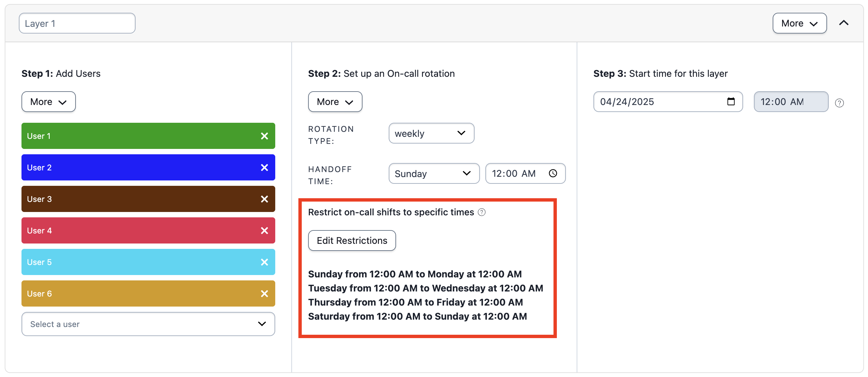This screenshot has width=868, height=377.
Task: Click the help icon next to the layer start time
Action: click(x=839, y=103)
